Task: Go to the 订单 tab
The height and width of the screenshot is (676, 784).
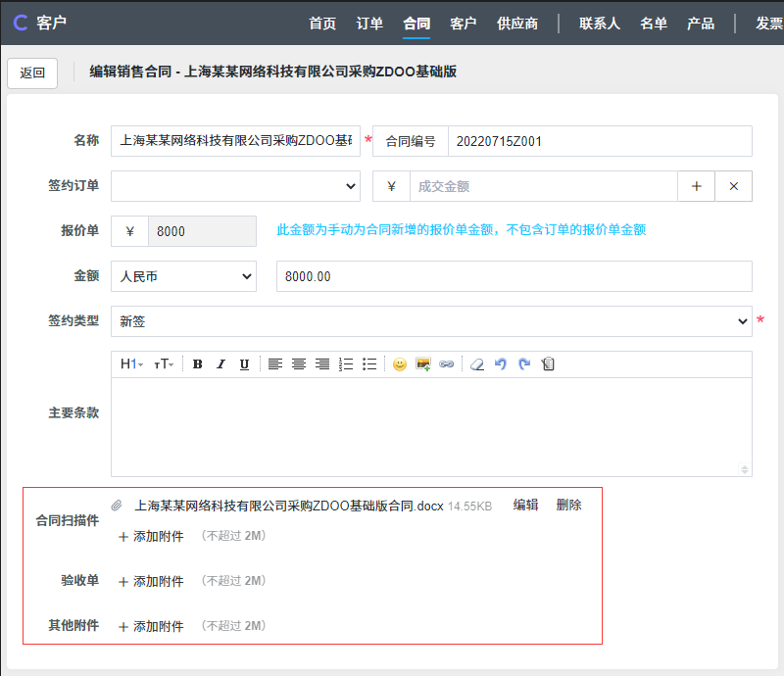Action: [x=369, y=24]
